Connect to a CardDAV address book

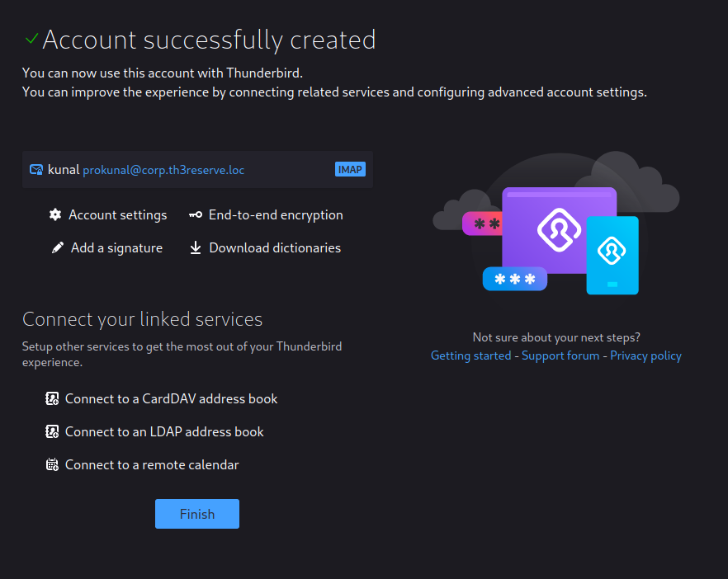[172, 398]
